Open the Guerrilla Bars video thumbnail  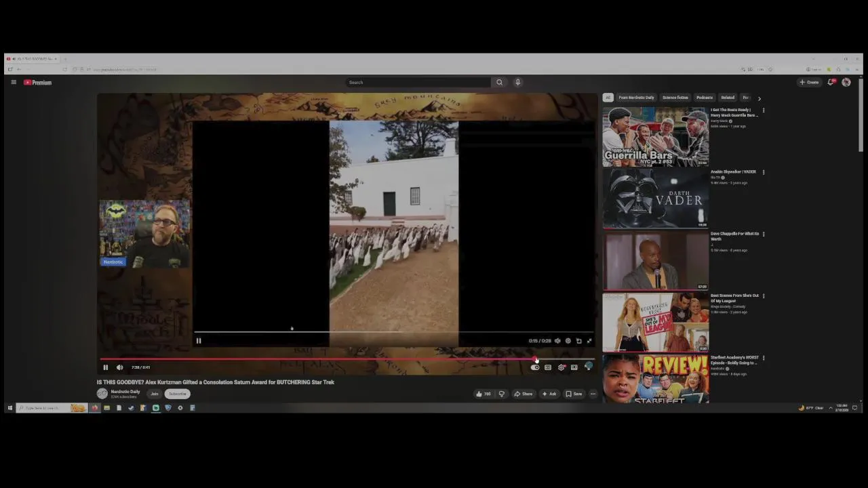(x=656, y=136)
